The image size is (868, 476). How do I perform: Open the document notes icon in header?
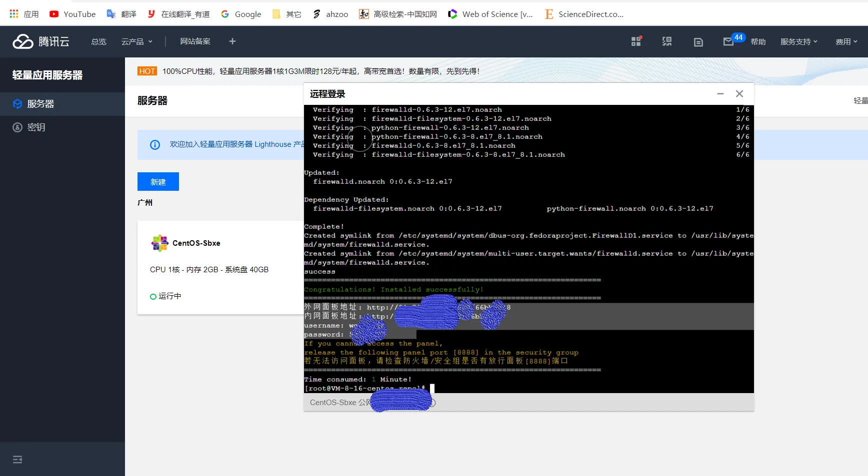click(698, 42)
